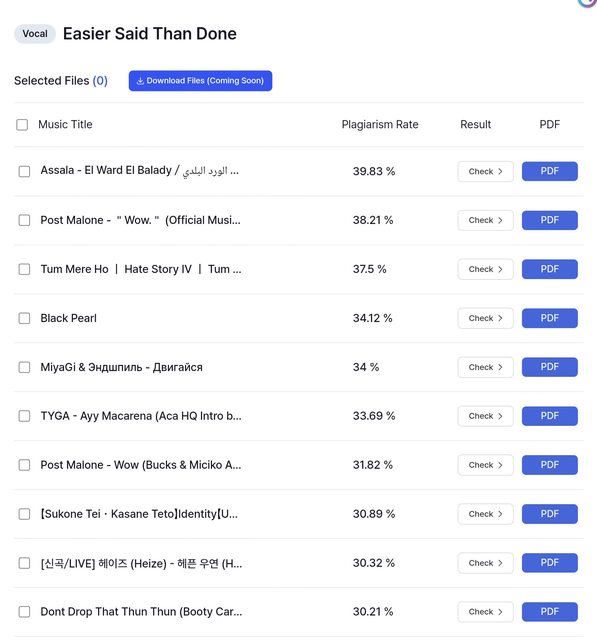This screenshot has width=597, height=640.
Task: Download the PDF for Black Pearl
Action: coord(550,318)
